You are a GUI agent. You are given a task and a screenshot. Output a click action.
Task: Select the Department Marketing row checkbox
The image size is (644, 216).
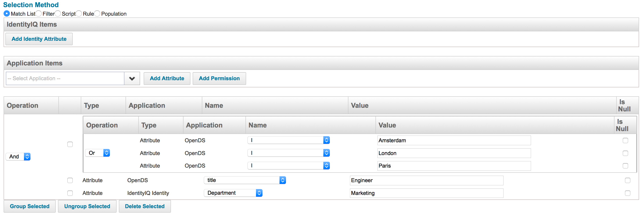[70, 193]
